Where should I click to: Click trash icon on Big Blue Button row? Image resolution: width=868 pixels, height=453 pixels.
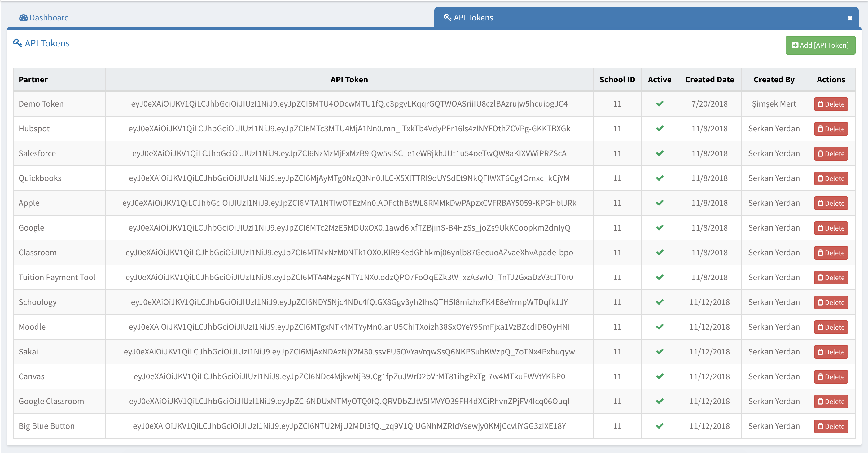coord(820,426)
